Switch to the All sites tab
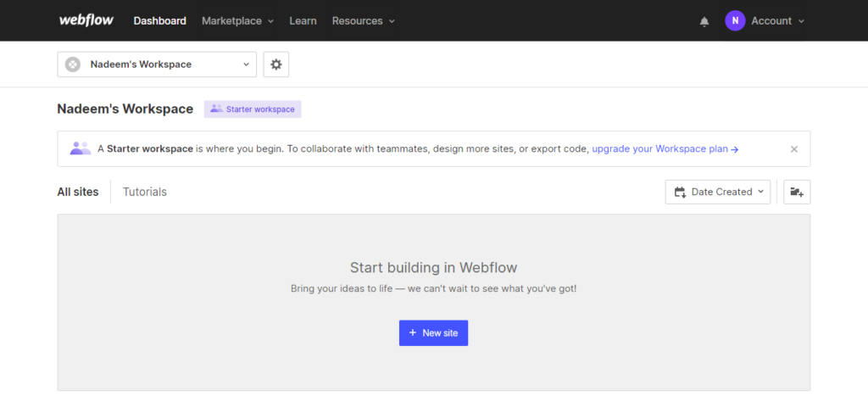 (77, 193)
